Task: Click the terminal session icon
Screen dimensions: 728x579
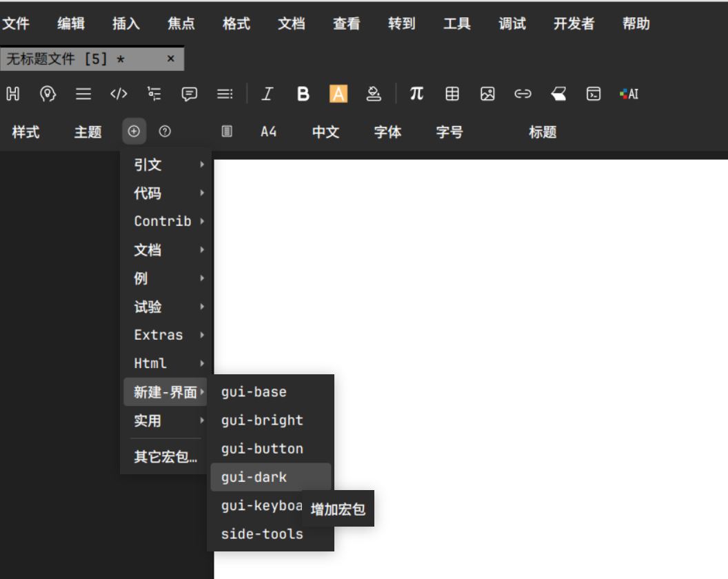Action: [x=594, y=94]
